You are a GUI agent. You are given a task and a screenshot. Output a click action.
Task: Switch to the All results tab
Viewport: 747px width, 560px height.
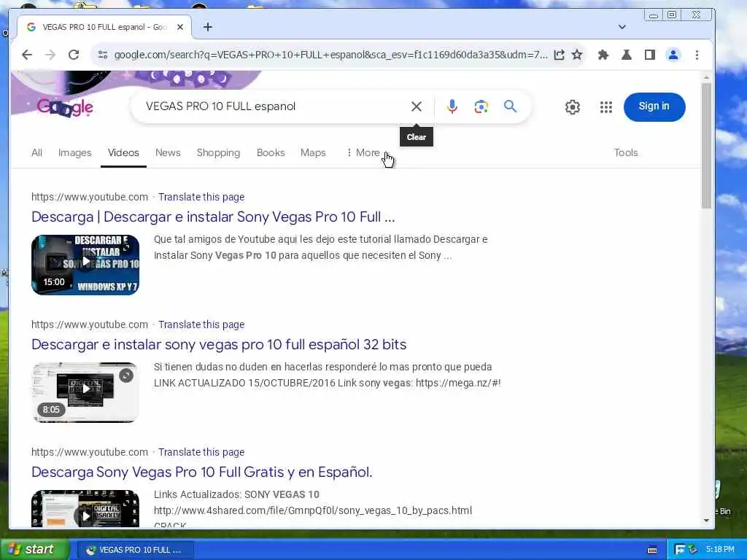(36, 153)
